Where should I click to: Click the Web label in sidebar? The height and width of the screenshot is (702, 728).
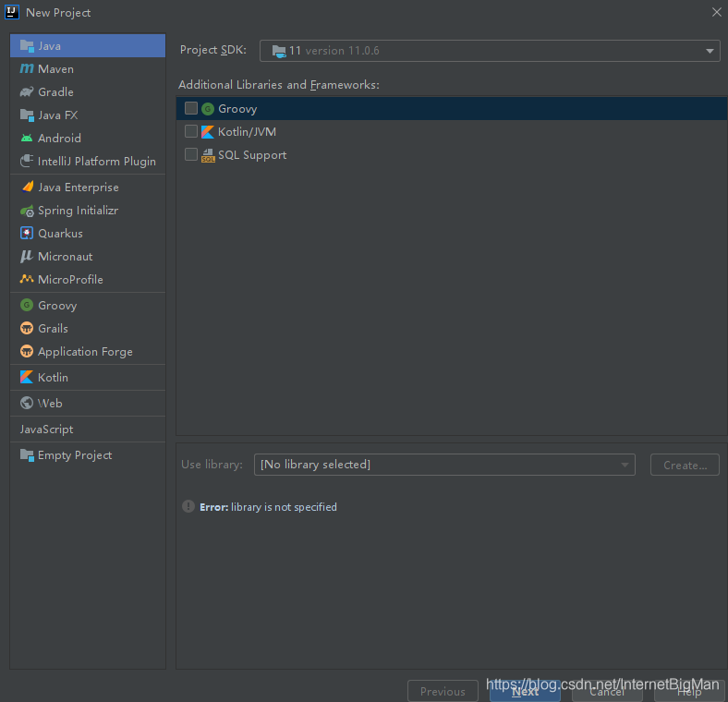point(50,403)
